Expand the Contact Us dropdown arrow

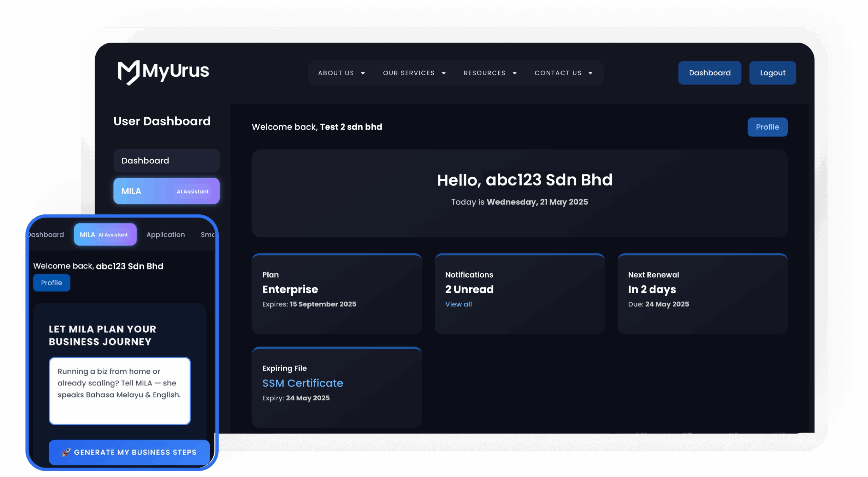pyautogui.click(x=590, y=73)
